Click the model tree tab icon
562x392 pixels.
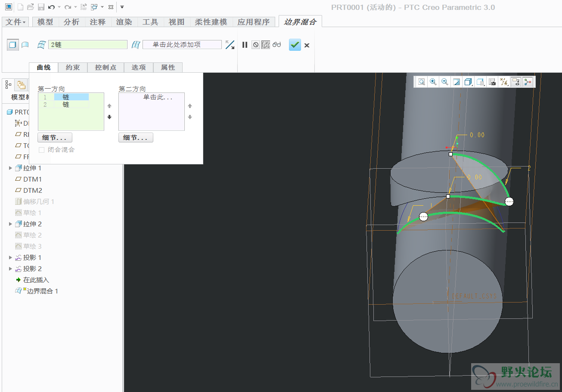[x=8, y=84]
